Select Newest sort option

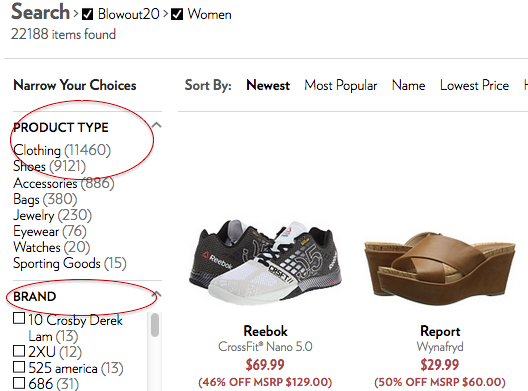[x=268, y=86]
